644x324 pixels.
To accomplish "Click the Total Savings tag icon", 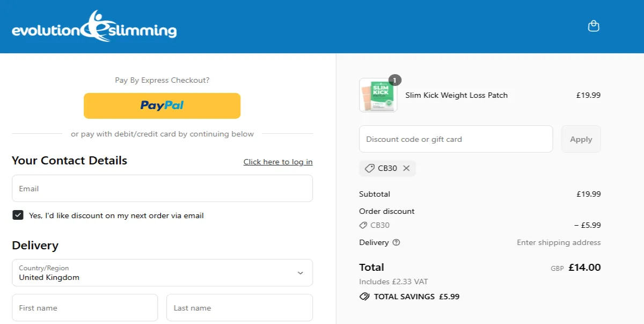I will click(x=364, y=296).
